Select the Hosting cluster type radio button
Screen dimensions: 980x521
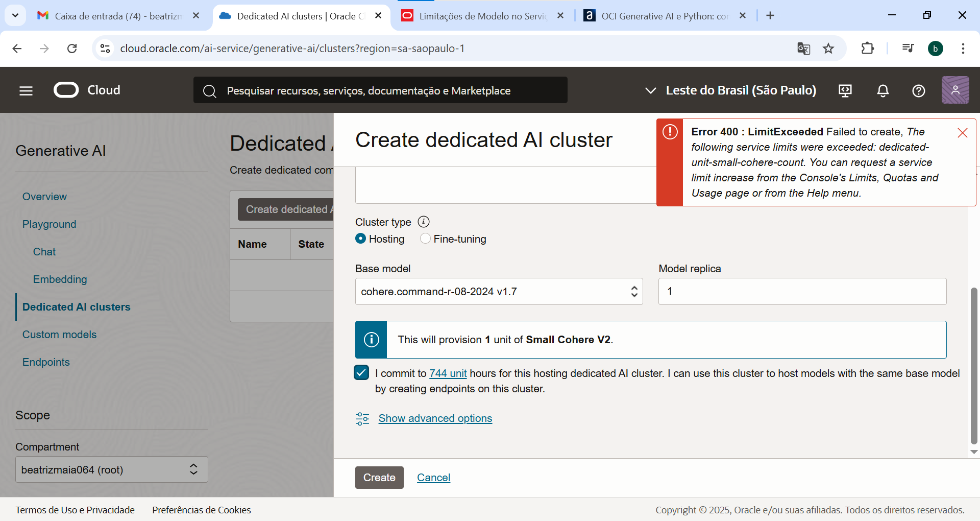(x=360, y=239)
